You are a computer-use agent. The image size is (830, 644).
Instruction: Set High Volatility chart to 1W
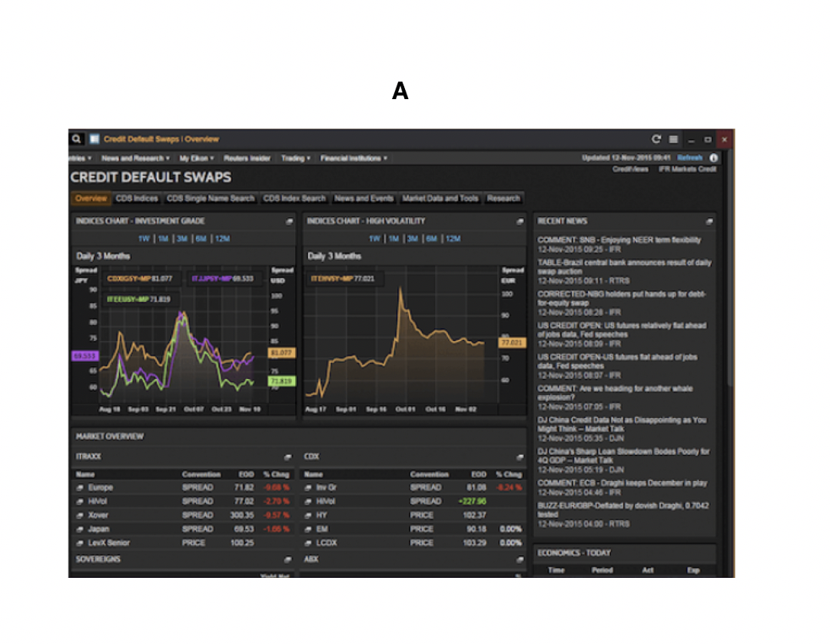click(x=374, y=239)
